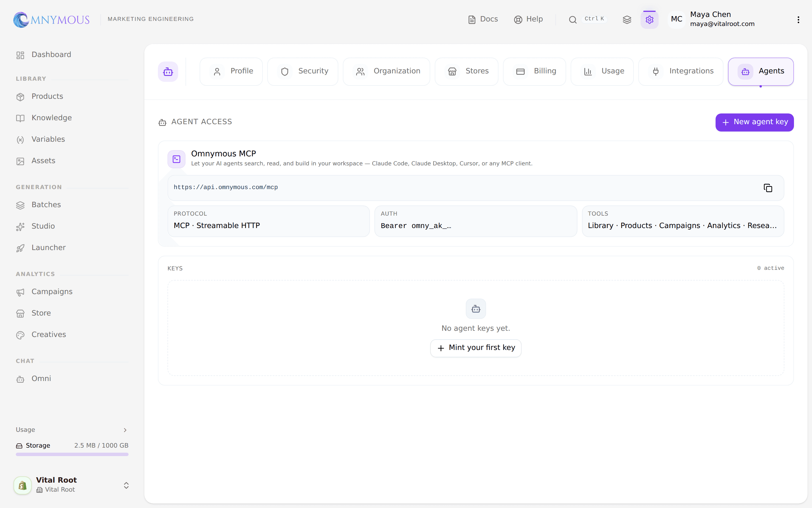Switch to the Integrations tab
812x508 pixels.
[681, 72]
